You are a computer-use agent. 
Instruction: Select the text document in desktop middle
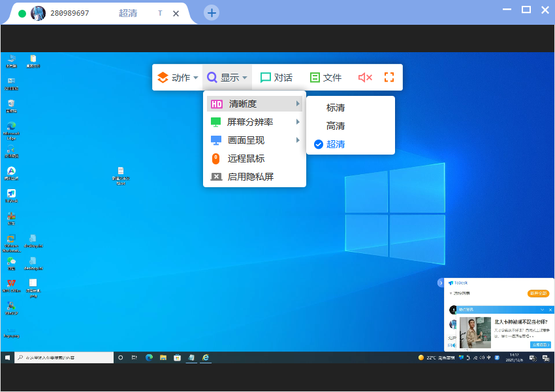click(x=121, y=175)
